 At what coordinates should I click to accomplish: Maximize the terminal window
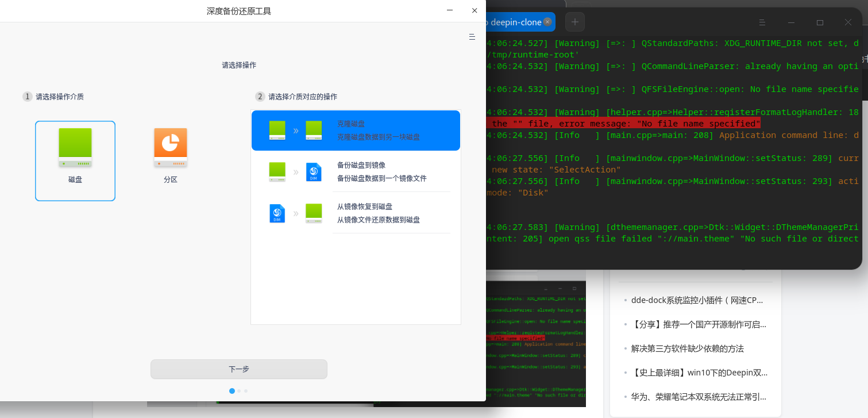pos(820,22)
